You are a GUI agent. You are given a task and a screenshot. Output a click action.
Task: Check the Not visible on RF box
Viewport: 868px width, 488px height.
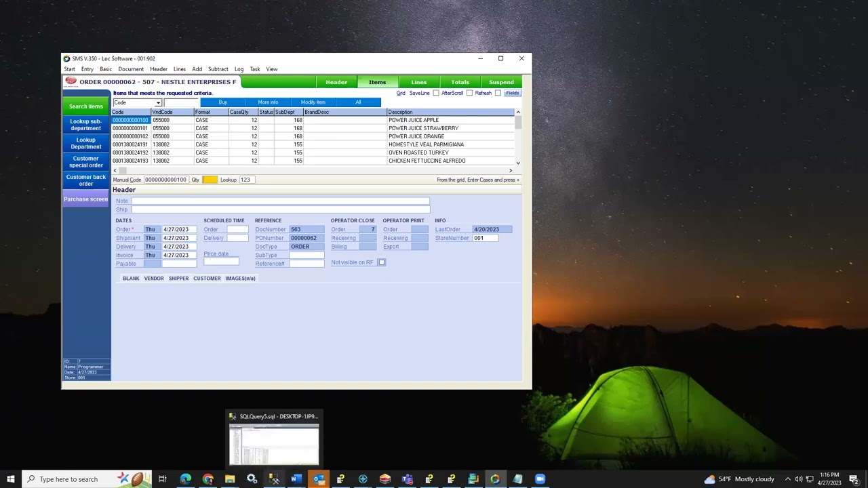point(382,262)
